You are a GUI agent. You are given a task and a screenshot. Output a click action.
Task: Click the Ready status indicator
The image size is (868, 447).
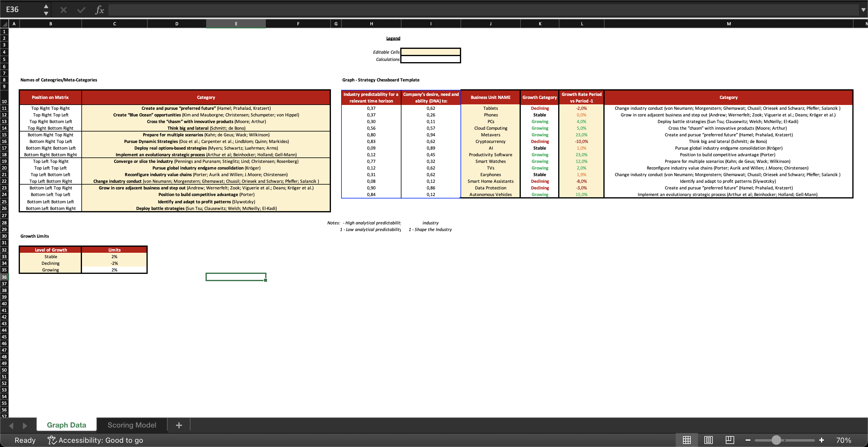(25, 440)
